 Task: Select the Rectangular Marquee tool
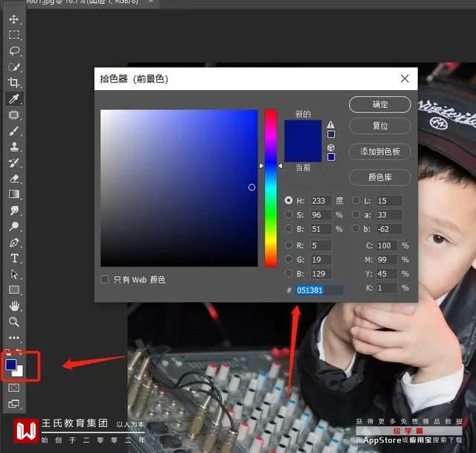[13, 35]
